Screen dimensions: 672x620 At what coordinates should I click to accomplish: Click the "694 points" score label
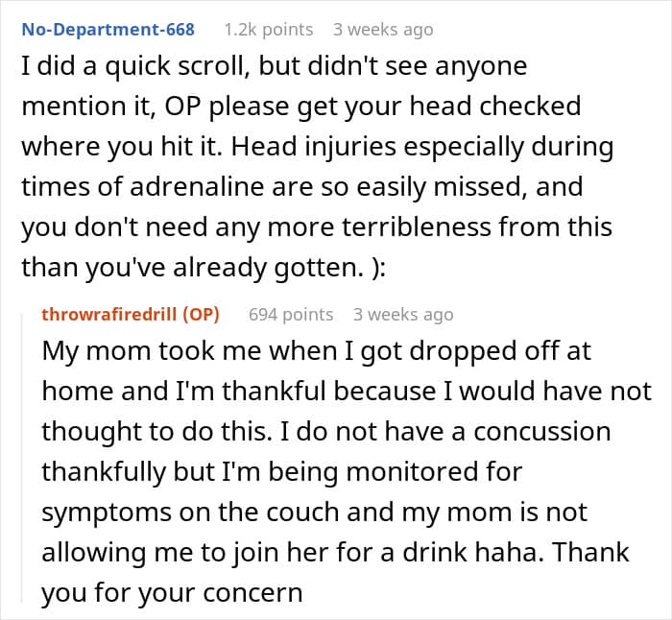tap(291, 314)
